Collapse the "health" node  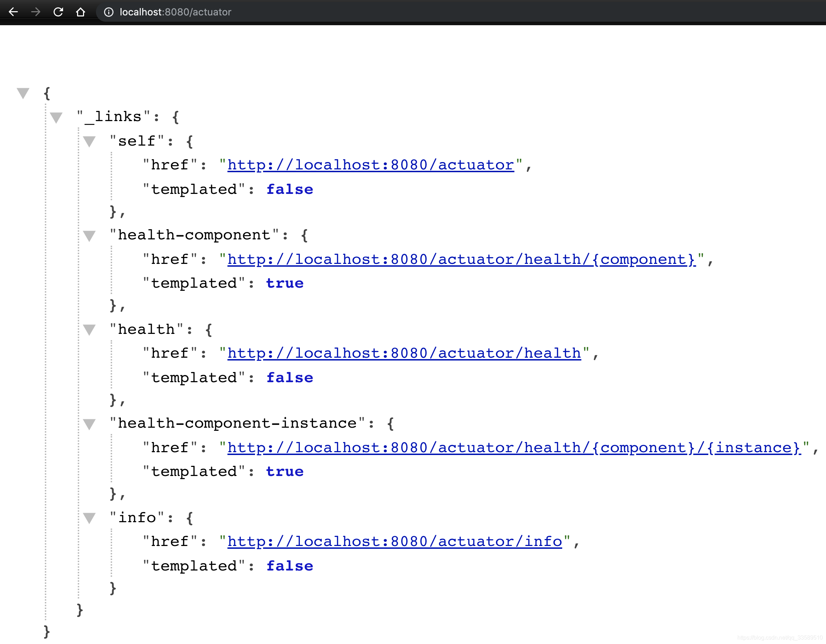[x=89, y=330]
